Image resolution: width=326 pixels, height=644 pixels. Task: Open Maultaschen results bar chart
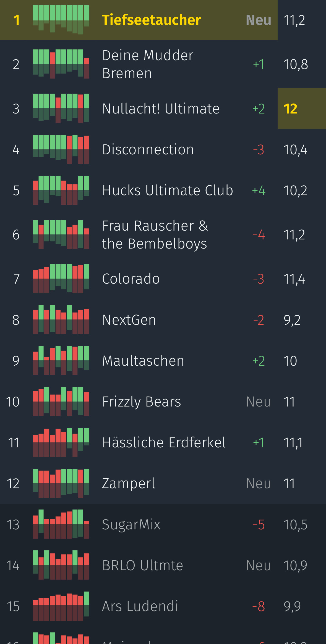[x=61, y=360]
